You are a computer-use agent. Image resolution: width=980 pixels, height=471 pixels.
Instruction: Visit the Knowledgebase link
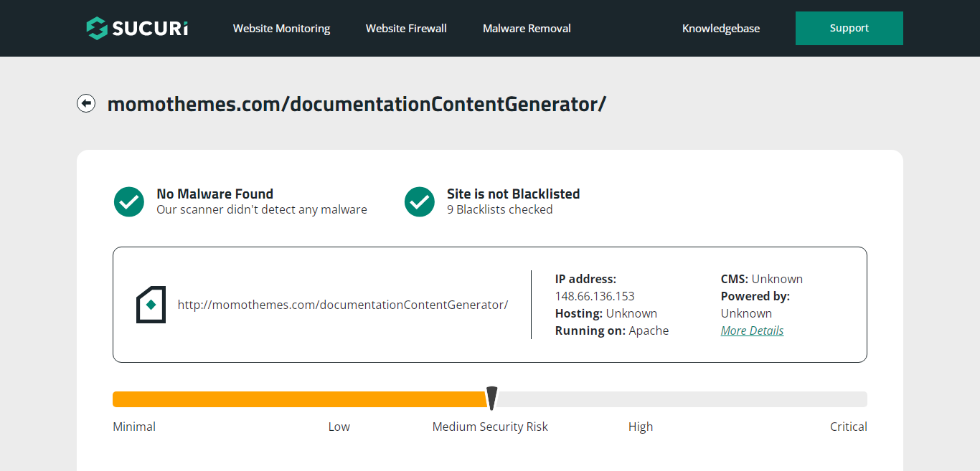coord(720,29)
